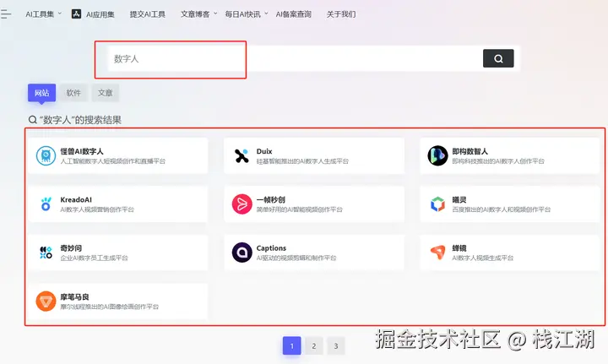Open the 提交AI工具 menu item
Screen dimensions: 608x364
(147, 14)
